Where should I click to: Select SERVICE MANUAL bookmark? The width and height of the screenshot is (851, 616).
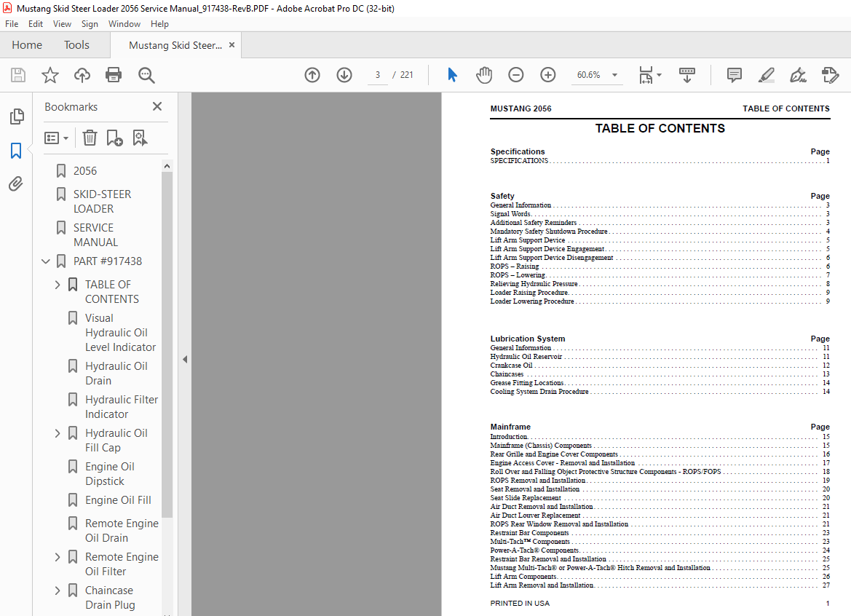[95, 235]
